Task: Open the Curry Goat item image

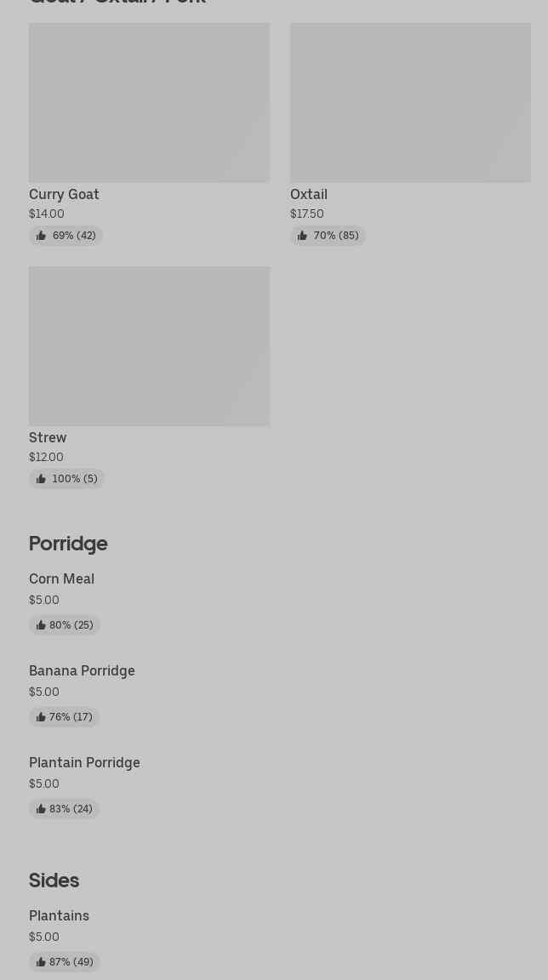Action: click(x=149, y=103)
